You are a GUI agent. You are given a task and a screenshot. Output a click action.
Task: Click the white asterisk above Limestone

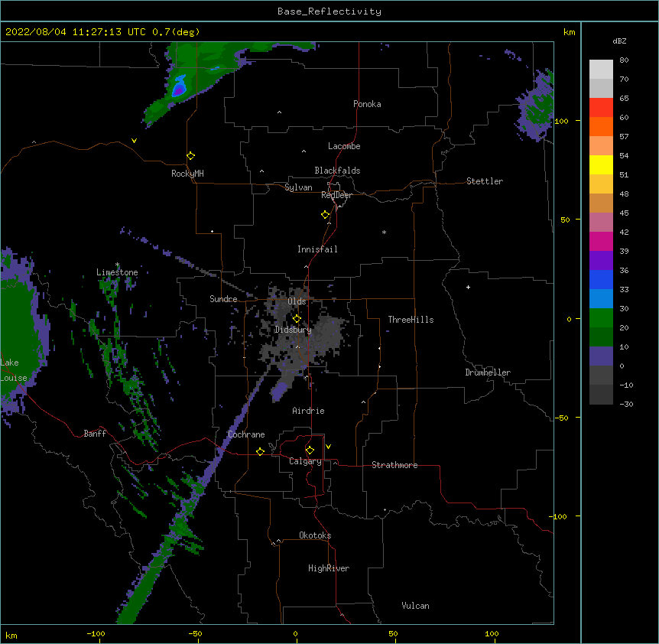(x=117, y=265)
